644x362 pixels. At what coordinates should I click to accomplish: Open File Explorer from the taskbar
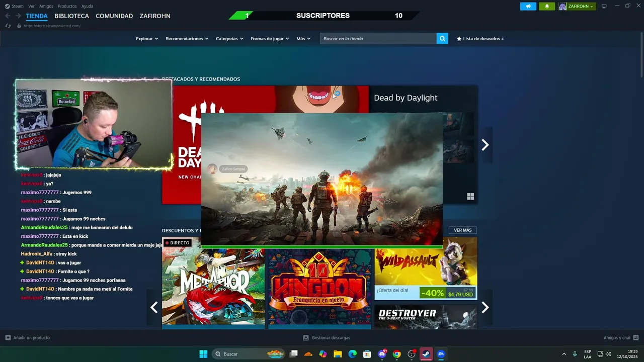click(x=338, y=354)
